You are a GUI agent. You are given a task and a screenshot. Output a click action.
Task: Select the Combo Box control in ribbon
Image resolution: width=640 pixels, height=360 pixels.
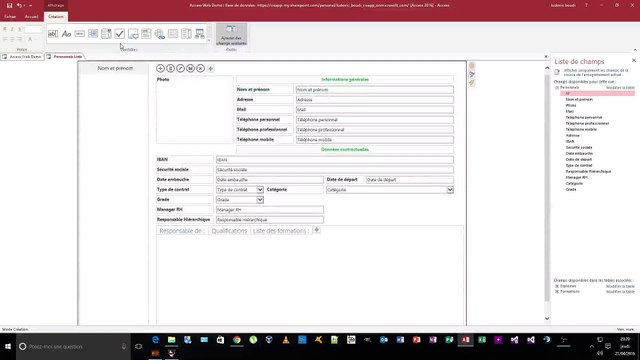[106, 34]
